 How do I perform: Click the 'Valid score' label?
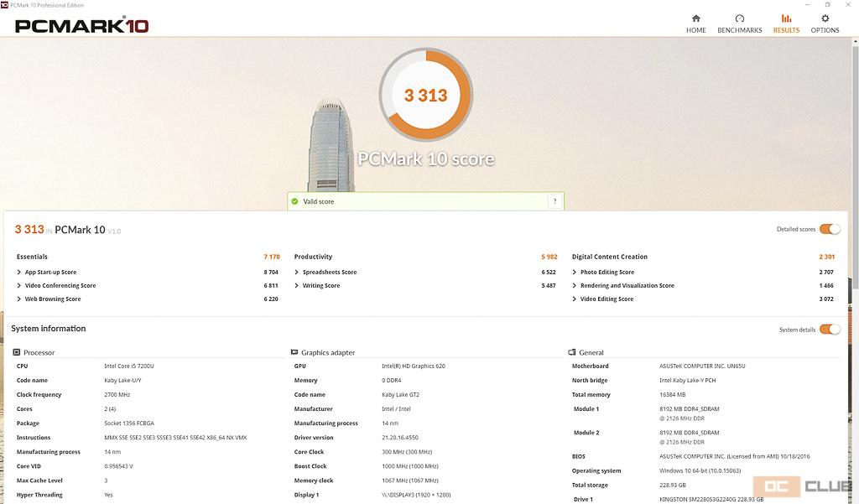coord(318,201)
